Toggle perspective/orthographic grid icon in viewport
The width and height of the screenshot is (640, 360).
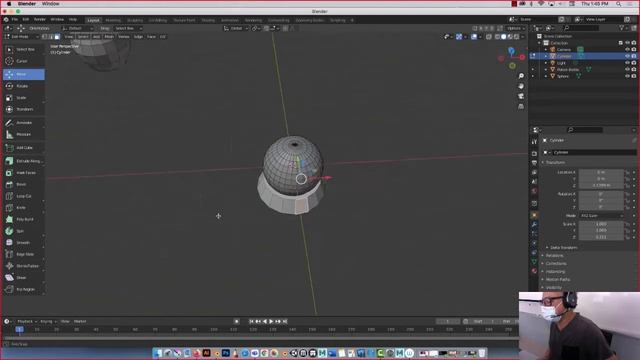click(521, 107)
